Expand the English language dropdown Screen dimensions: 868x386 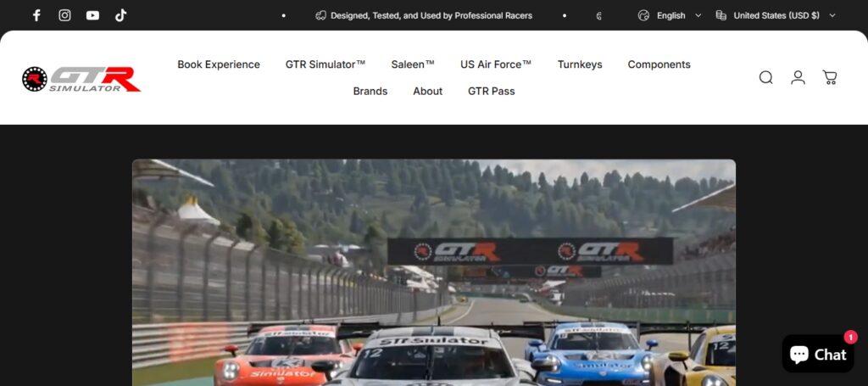pyautogui.click(x=678, y=15)
